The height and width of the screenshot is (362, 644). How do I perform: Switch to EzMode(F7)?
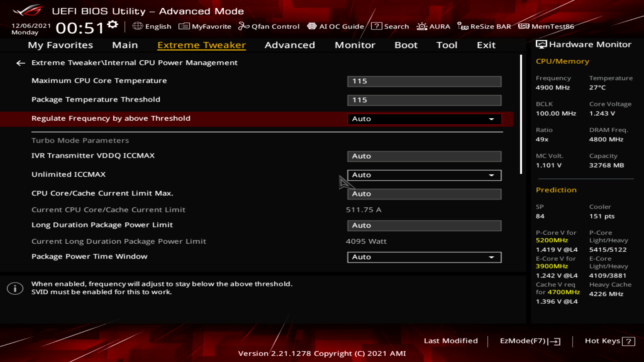pos(530,341)
